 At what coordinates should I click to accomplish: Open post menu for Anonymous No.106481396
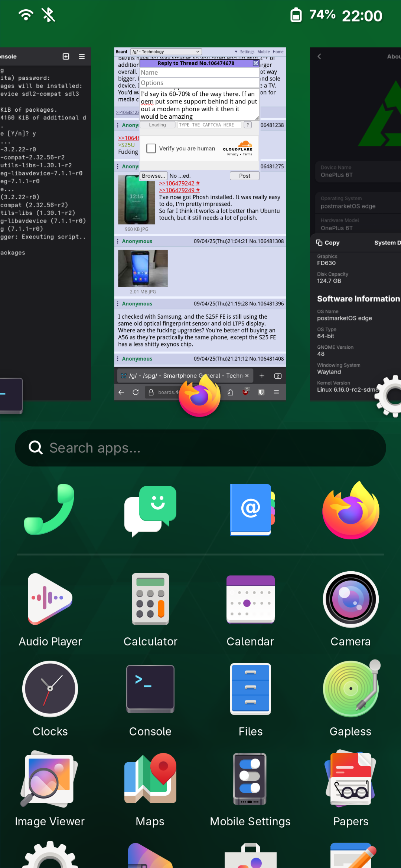[118, 303]
